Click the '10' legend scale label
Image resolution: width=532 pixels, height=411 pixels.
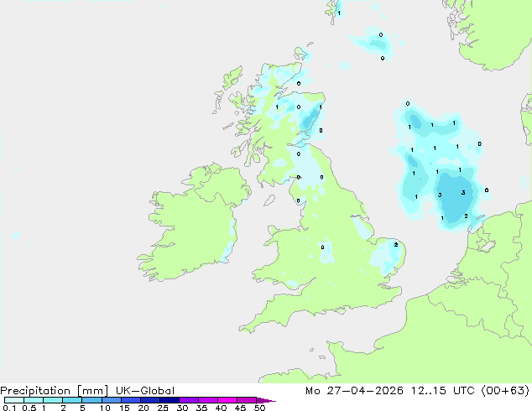click(x=105, y=408)
